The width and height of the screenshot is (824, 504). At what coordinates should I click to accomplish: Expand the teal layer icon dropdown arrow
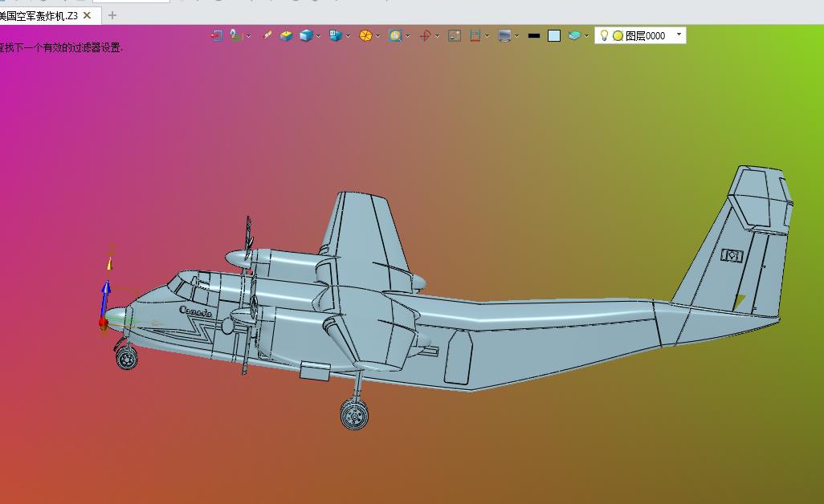pos(586,36)
